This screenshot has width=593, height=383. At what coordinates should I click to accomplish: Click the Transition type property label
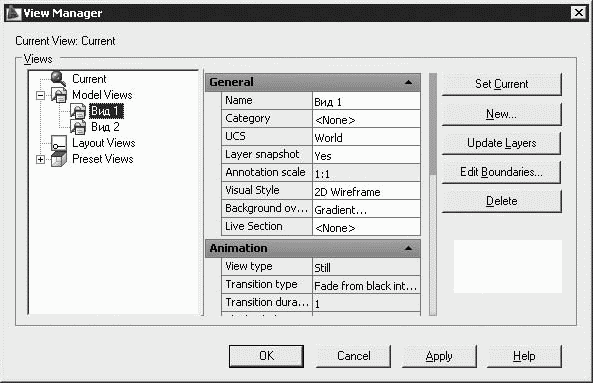(x=261, y=284)
